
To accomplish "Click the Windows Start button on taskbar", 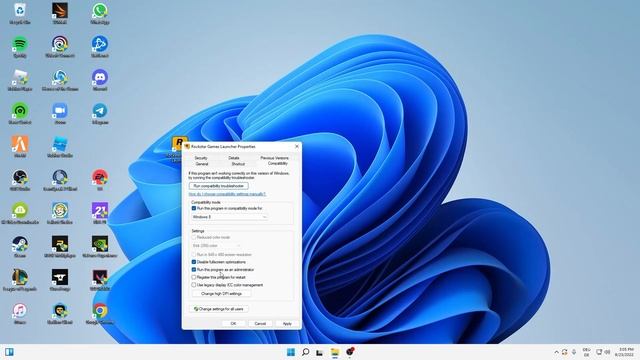I will tap(291, 352).
